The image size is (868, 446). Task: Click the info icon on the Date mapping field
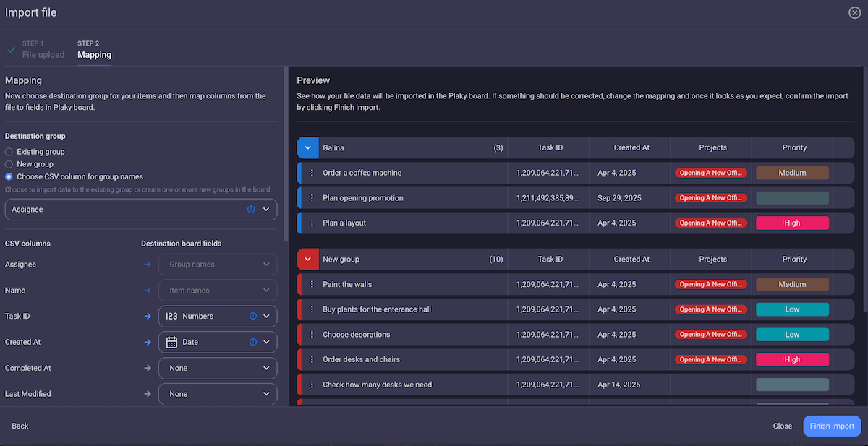click(x=252, y=342)
